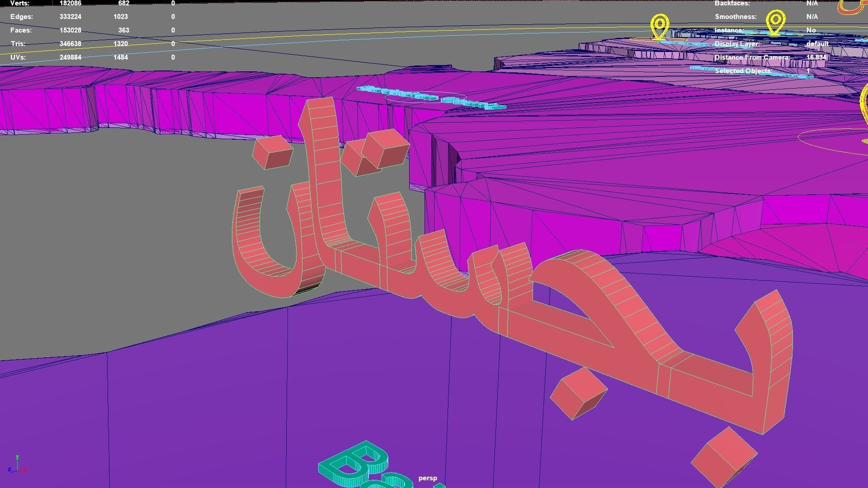Select the cube below the Arabic text
This screenshot has height=488, width=868.
[x=578, y=392]
